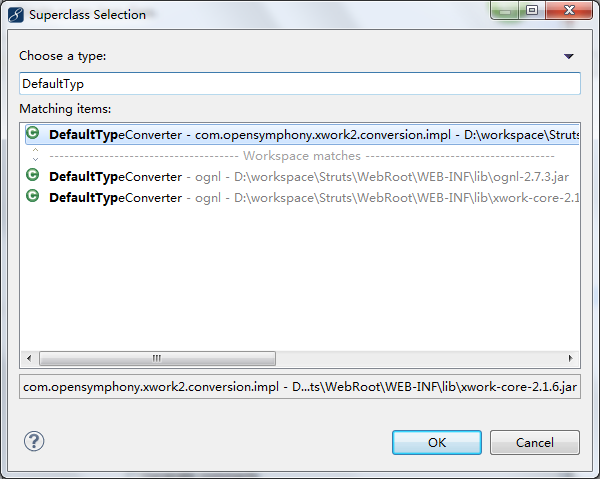The height and width of the screenshot is (479, 600).
Task: Click the package path status field
Action: tap(300, 387)
